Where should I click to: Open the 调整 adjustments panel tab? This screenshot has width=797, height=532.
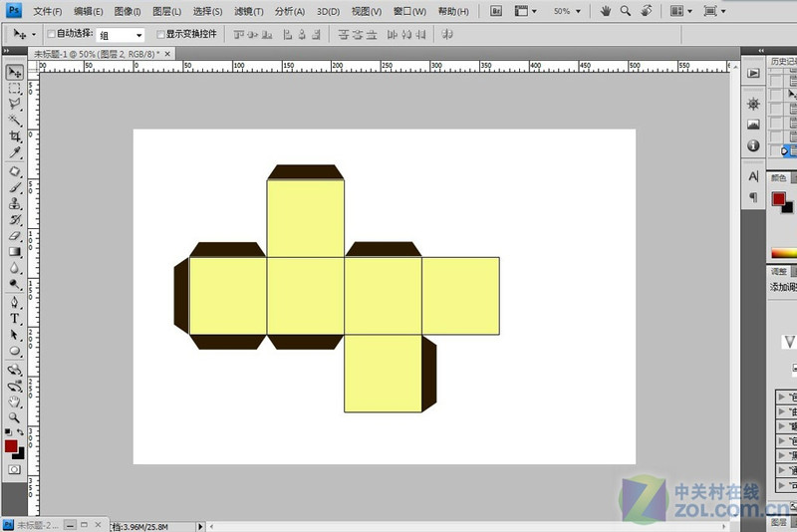[778, 271]
